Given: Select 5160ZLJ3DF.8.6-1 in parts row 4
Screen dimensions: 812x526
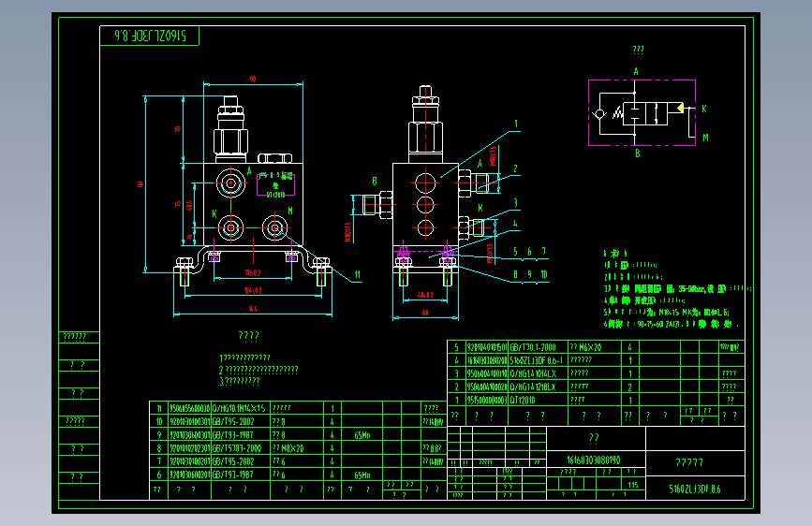Looking at the screenshot, I should click(x=537, y=359).
